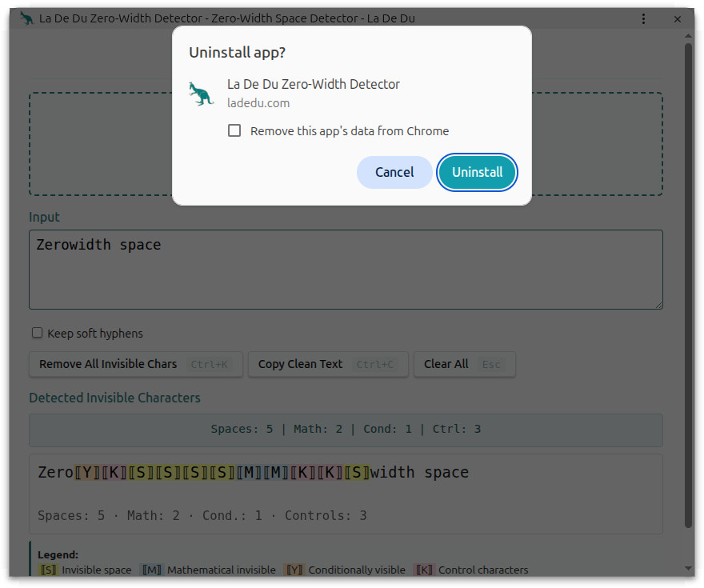The height and width of the screenshot is (588, 704).
Task: Click the [M] legend swatch
Action: pos(151,570)
